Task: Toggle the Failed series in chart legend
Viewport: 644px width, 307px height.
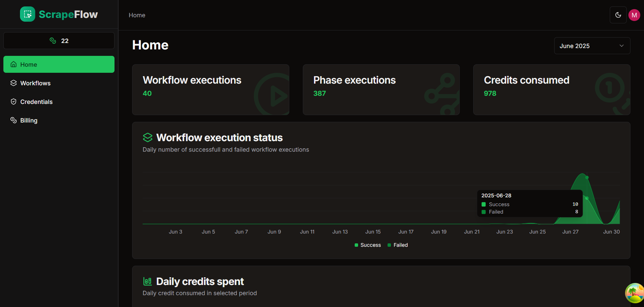Action: tap(397, 245)
